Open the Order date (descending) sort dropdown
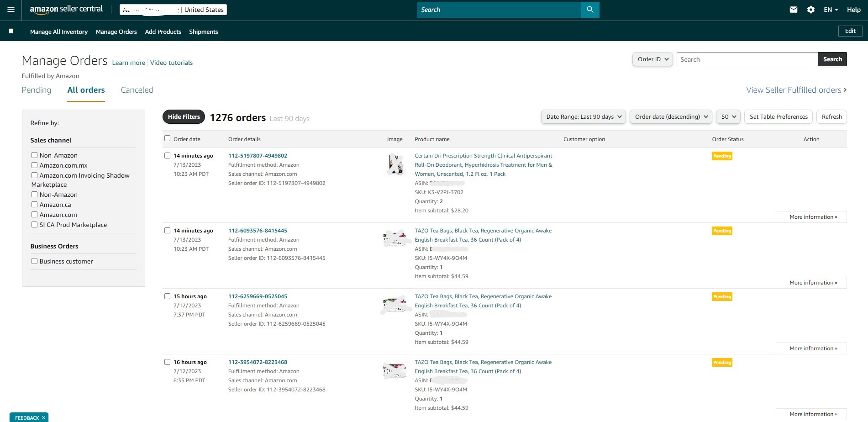 (x=671, y=116)
